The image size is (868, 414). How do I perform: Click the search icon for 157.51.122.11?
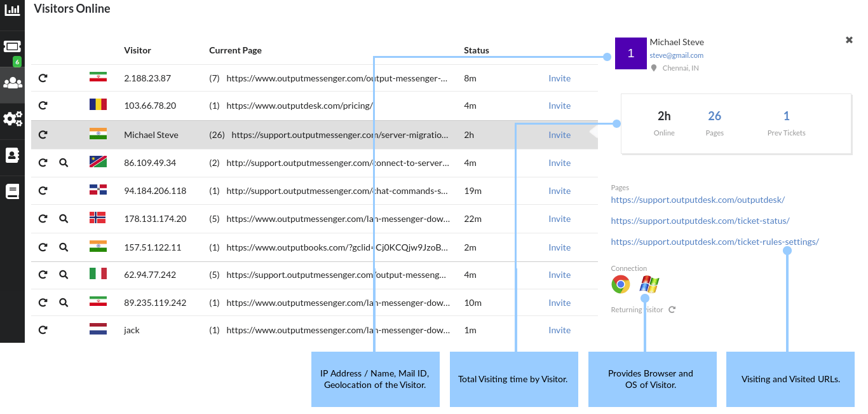(x=64, y=247)
